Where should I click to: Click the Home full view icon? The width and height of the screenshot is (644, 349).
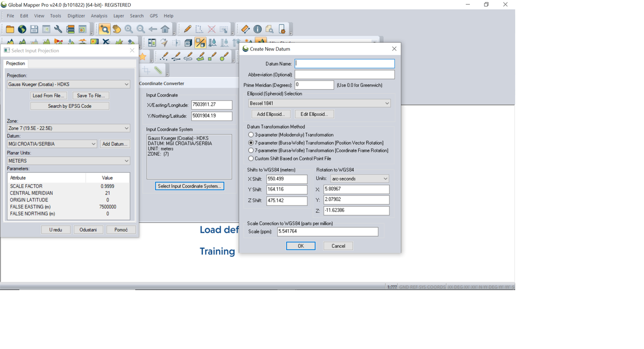pyautogui.click(x=165, y=29)
